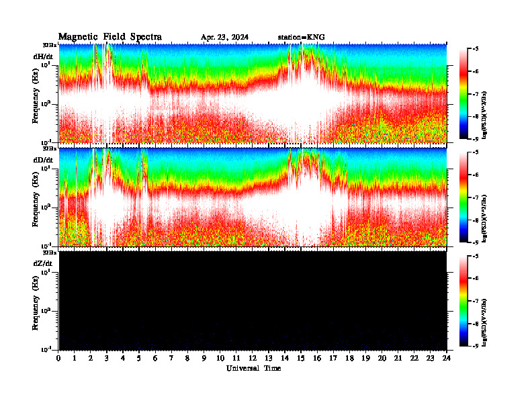Click the 'Universal Time' axis label
The height and width of the screenshot is (411, 532).
click(x=253, y=368)
